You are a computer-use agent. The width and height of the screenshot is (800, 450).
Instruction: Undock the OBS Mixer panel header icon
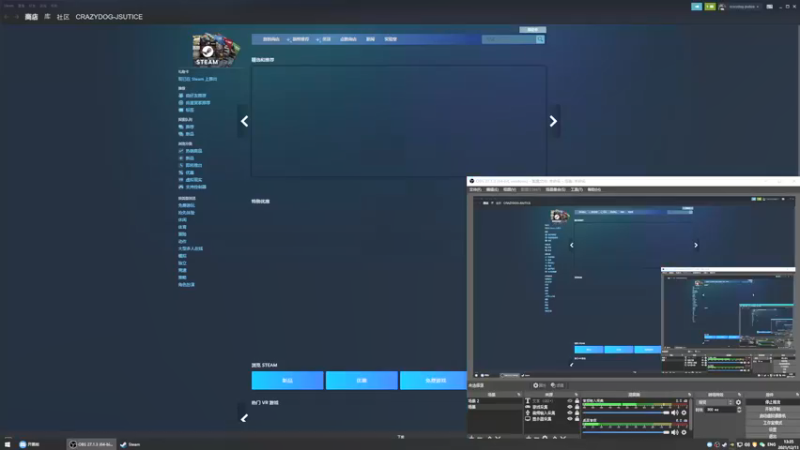click(689, 394)
